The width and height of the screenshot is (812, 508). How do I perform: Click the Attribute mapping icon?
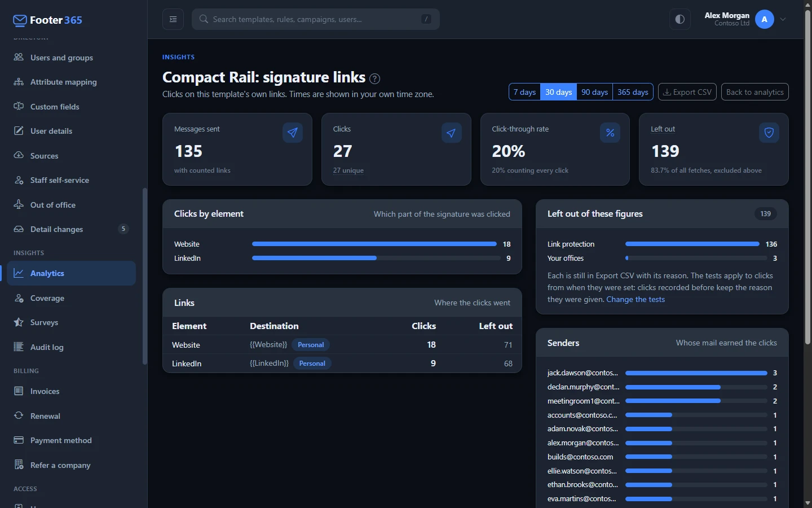[x=19, y=82]
